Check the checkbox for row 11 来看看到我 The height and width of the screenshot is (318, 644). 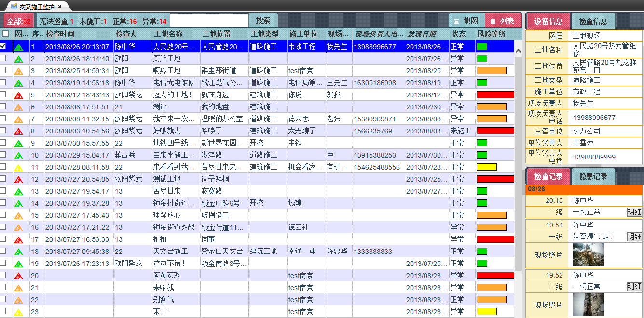pyautogui.click(x=3, y=167)
